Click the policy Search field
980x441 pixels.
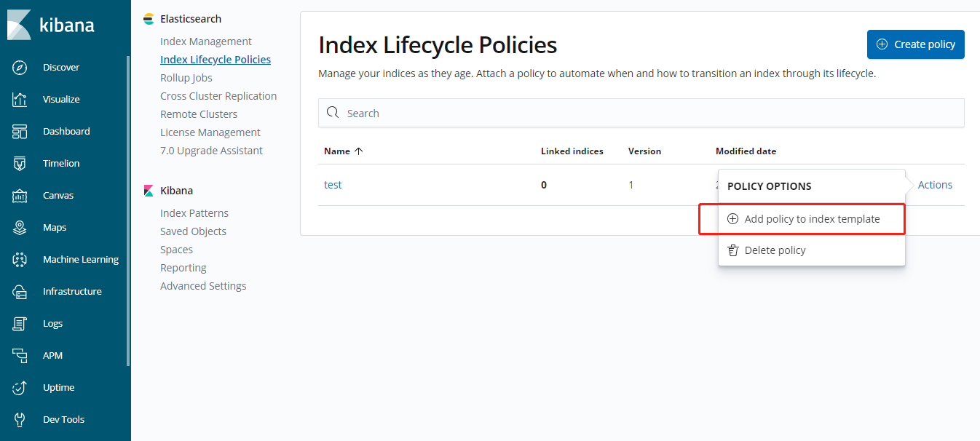pyautogui.click(x=641, y=114)
